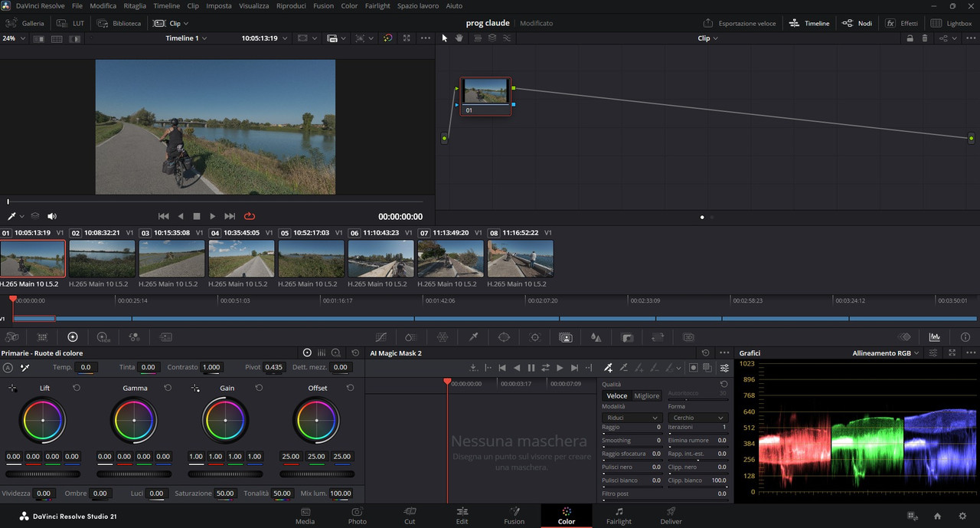Pick black point next to Lift
The height and width of the screenshot is (528, 980).
tap(12, 389)
